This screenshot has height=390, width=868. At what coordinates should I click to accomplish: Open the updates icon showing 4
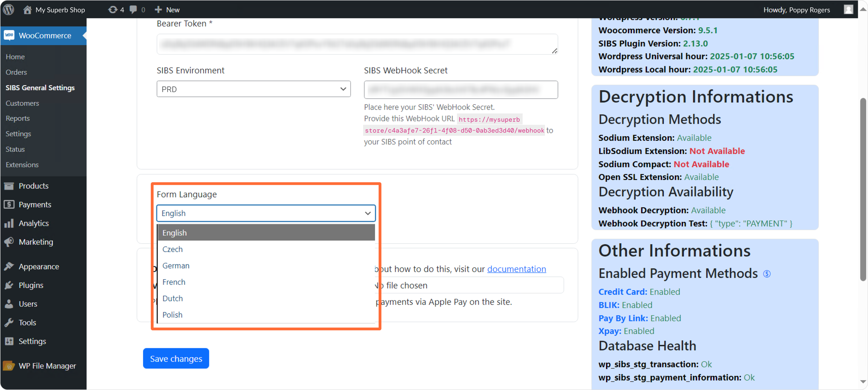[113, 9]
